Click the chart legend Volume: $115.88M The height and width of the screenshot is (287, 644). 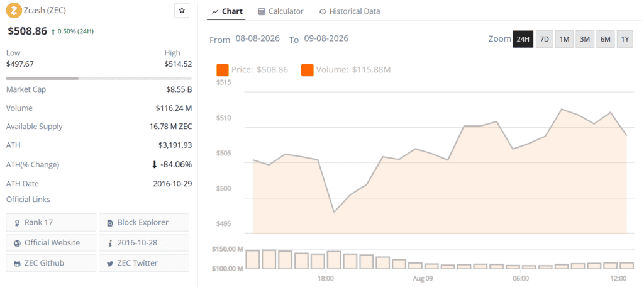[353, 70]
